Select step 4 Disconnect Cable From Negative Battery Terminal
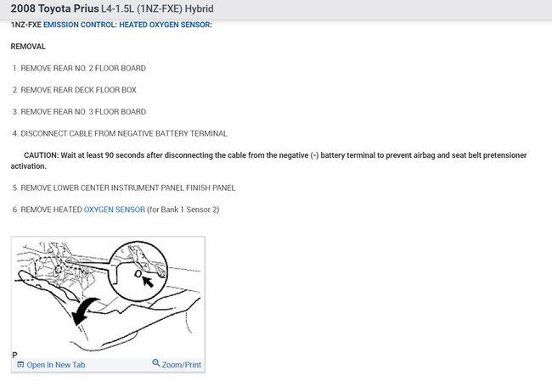Image resolution: width=552 pixels, height=392 pixels. point(120,134)
